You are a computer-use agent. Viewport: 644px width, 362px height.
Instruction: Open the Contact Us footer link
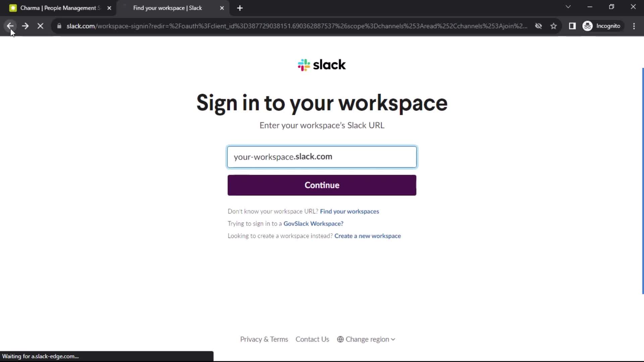point(312,339)
